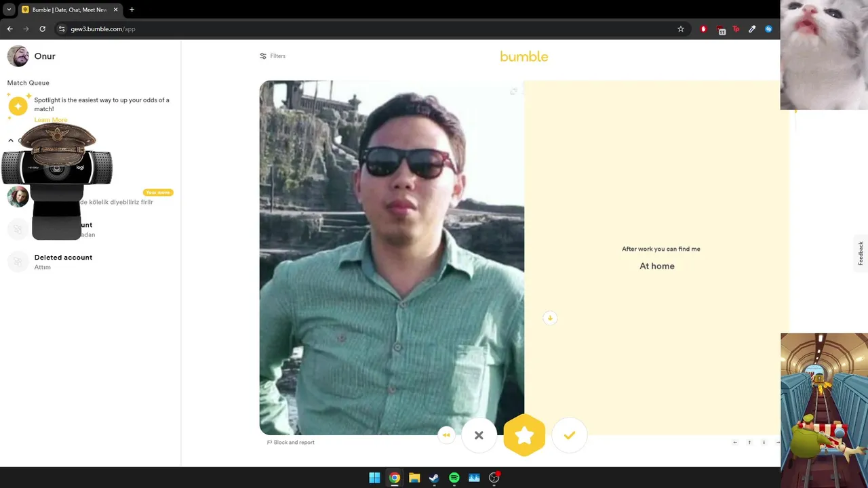Send a SuperSwipe with the star button
This screenshot has width=868, height=488.
(524, 435)
